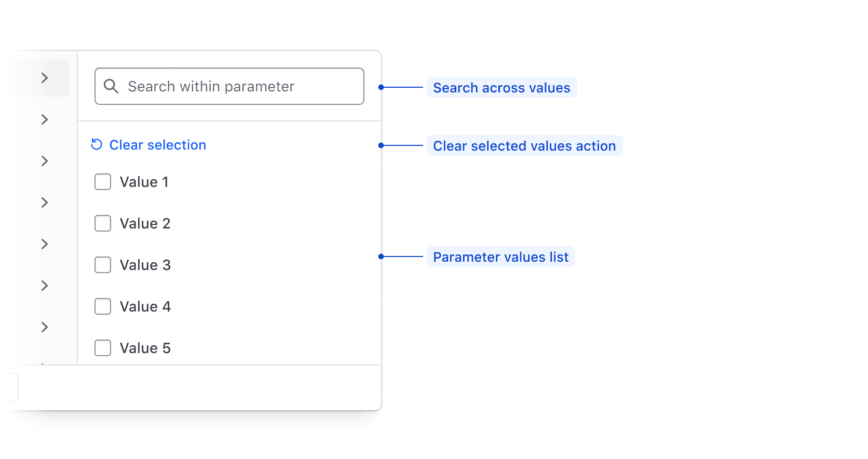Expand the sixth sidebar chevron row
Screen dimensions: 868x459
[45, 286]
